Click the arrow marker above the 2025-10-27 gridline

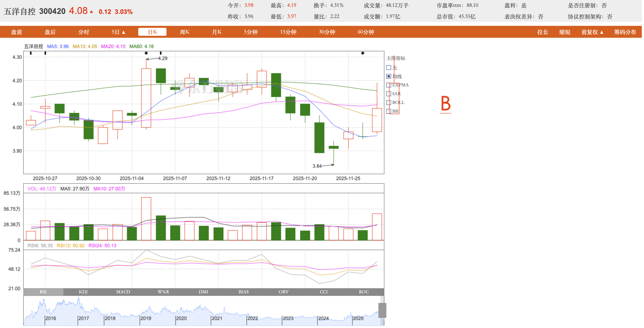point(45,53)
